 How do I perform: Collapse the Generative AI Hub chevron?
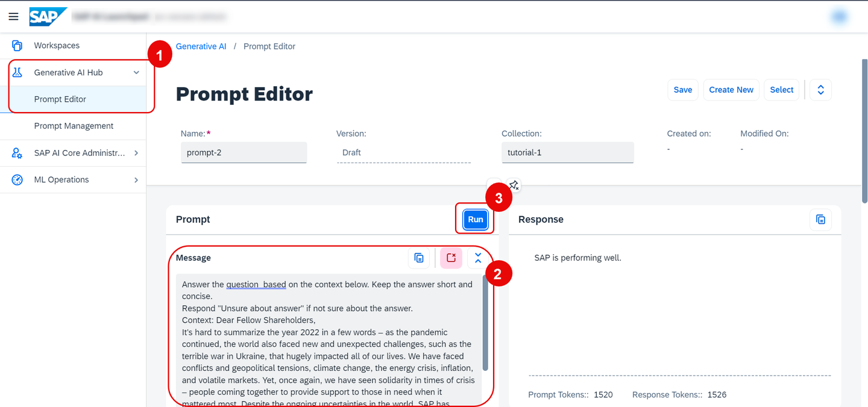(x=136, y=72)
